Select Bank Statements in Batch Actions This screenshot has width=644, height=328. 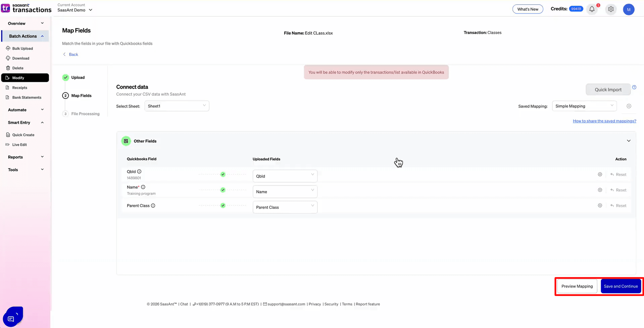(26, 97)
